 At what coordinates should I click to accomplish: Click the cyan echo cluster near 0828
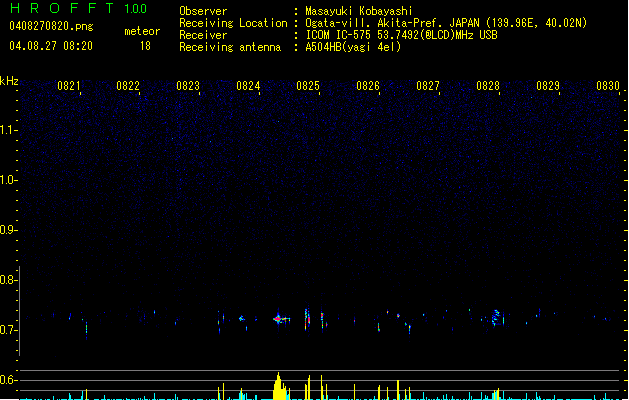[x=497, y=317]
